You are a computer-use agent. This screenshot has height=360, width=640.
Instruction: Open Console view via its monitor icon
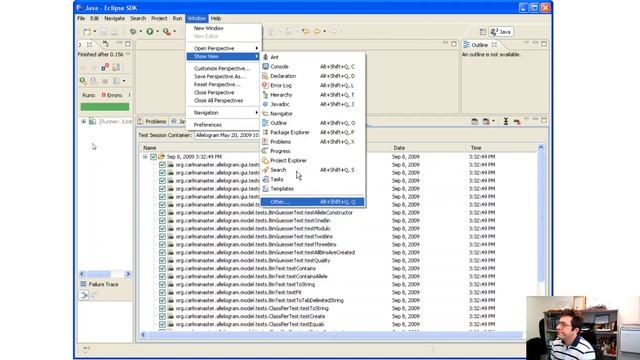pos(265,67)
